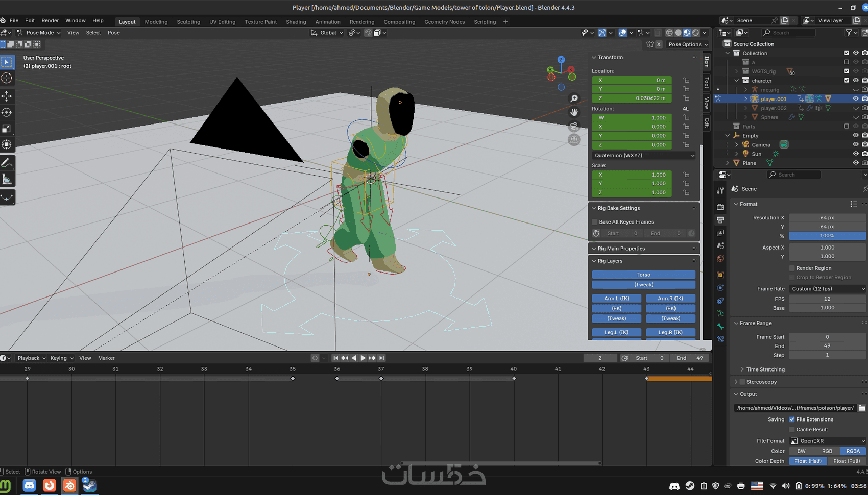Click the resolution percentage slider
868x495 pixels.
pyautogui.click(x=827, y=236)
